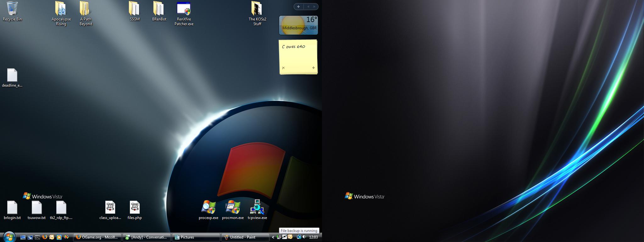The height and width of the screenshot is (242, 644).
Task: Click Show Desktop in quick launch
Action: pos(23,237)
